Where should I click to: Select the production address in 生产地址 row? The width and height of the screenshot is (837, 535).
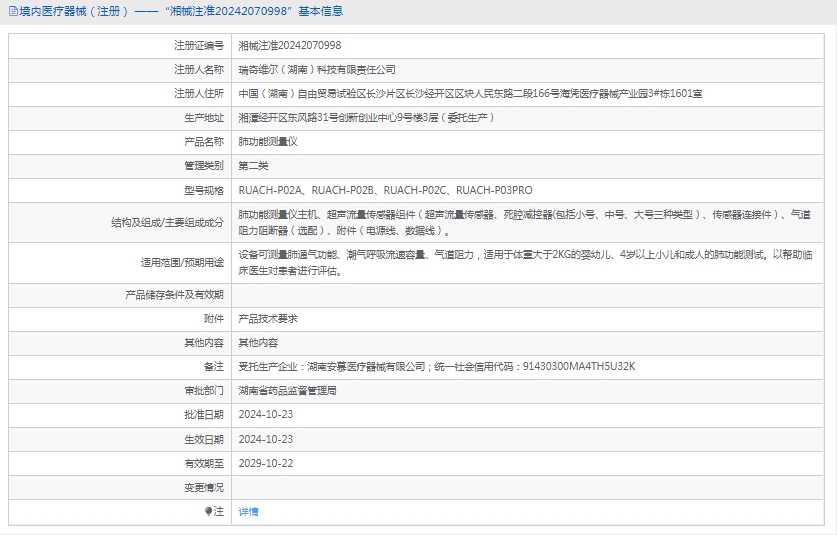pyautogui.click(x=367, y=118)
